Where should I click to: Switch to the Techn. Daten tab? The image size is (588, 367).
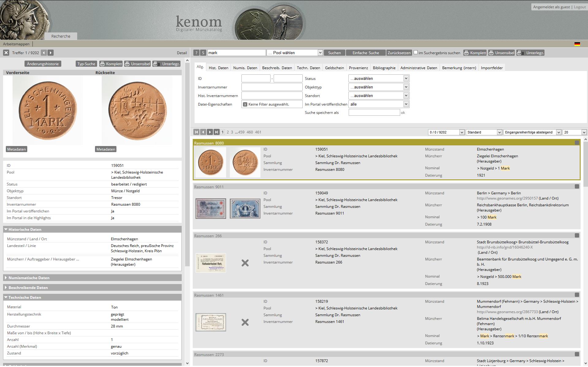309,68
